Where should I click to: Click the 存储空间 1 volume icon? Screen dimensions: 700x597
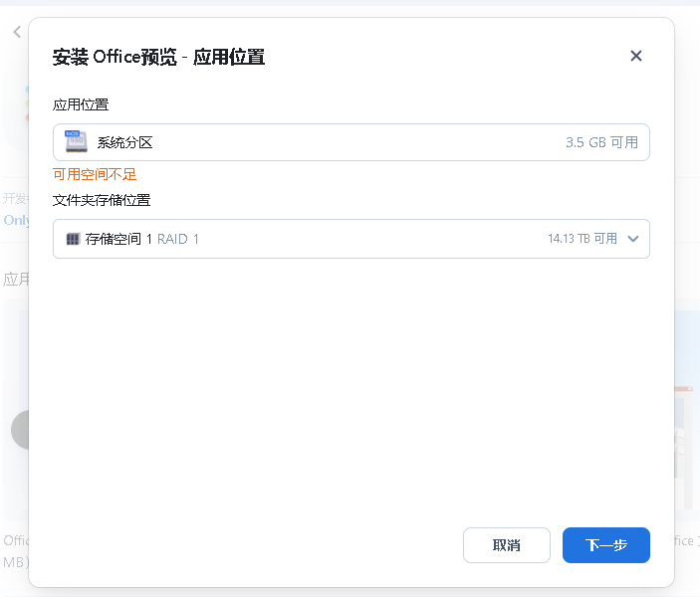pos(73,239)
